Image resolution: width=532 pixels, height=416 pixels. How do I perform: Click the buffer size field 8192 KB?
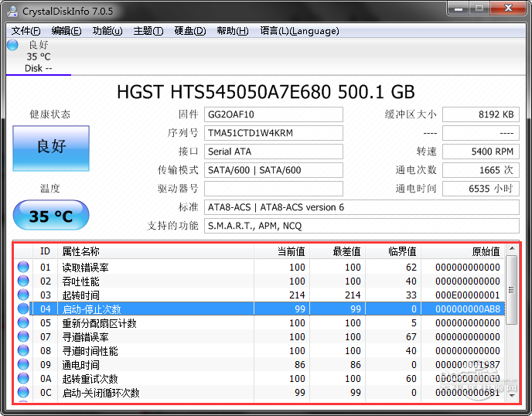[x=481, y=114]
